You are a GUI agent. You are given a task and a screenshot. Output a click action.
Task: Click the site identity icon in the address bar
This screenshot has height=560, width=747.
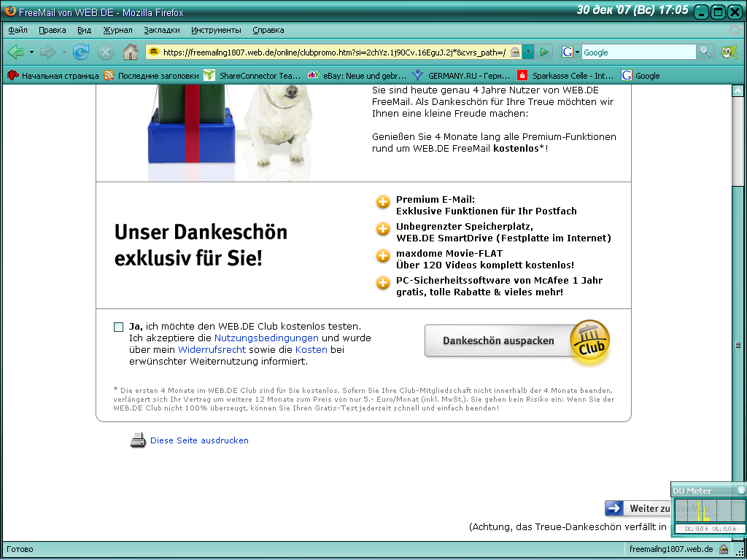153,52
